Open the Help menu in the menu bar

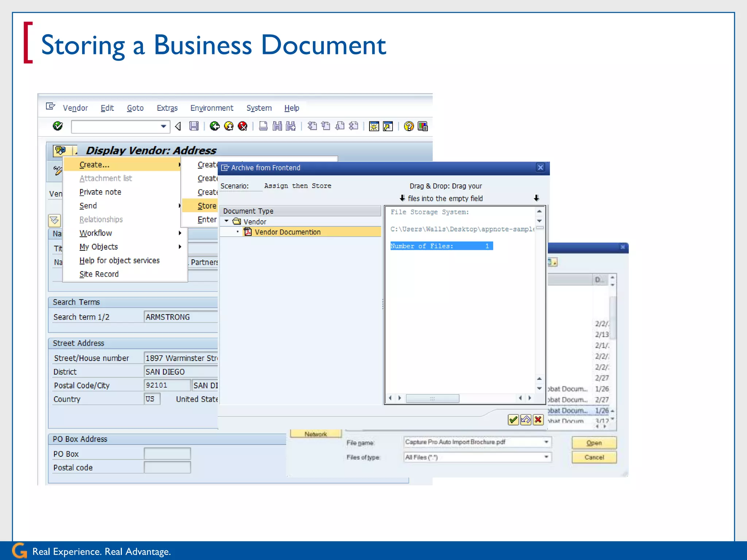(292, 108)
